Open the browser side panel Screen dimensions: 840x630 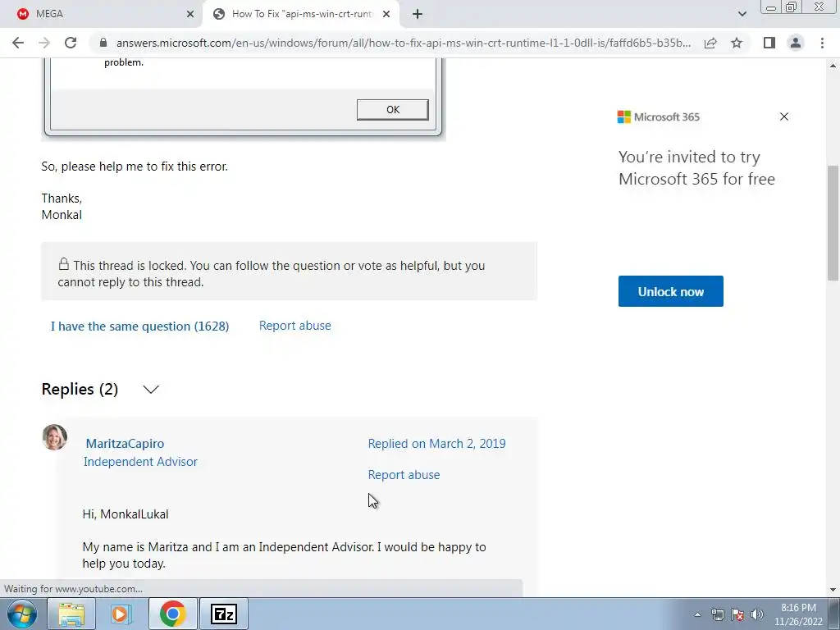coord(769,43)
